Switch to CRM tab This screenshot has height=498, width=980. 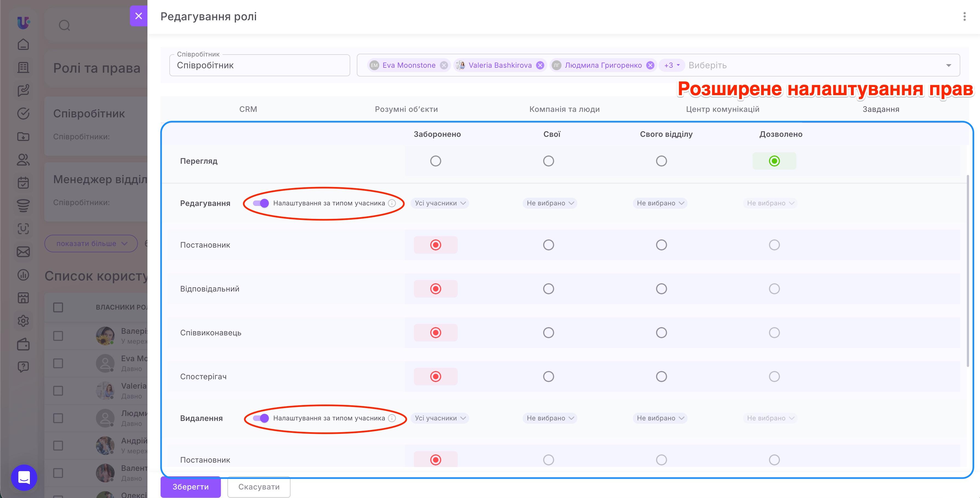coord(248,109)
